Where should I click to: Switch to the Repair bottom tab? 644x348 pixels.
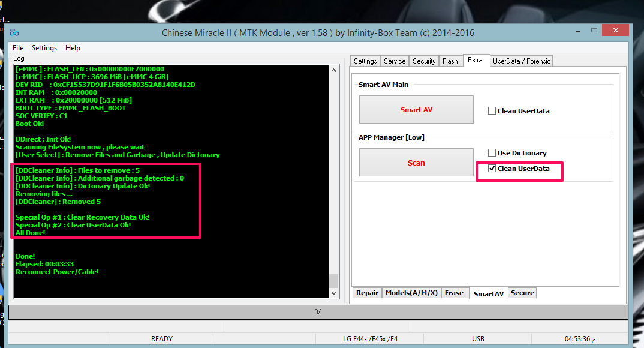point(367,293)
